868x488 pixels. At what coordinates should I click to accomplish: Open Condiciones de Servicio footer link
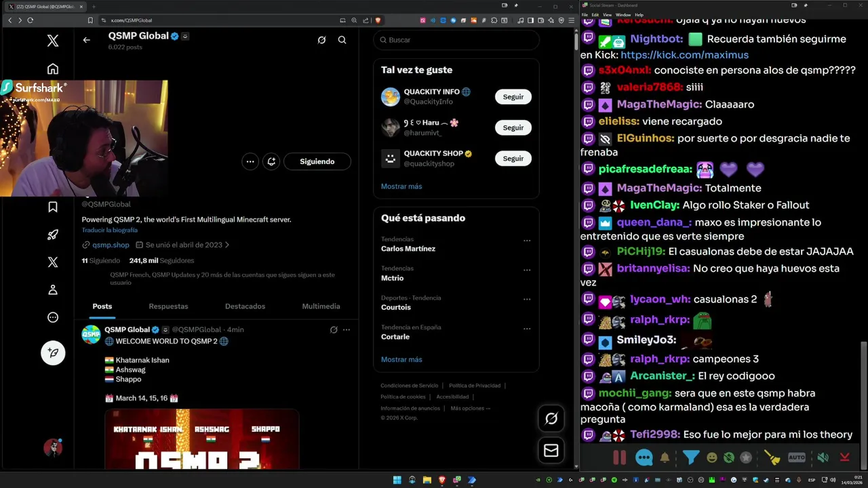point(409,386)
